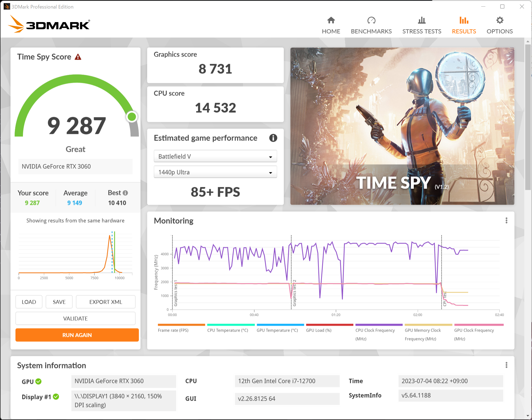Click the Home icon in navigation
This screenshot has height=420, width=532.
click(331, 20)
